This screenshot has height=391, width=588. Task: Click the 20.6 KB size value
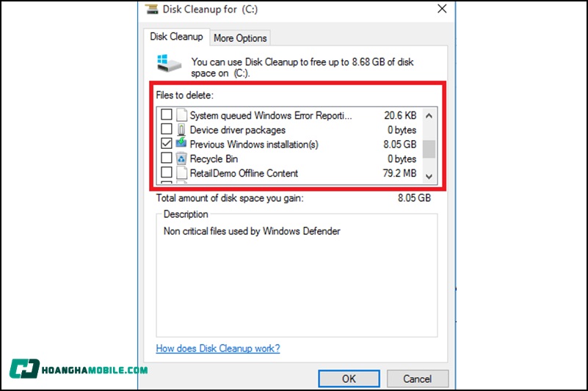pyautogui.click(x=400, y=115)
